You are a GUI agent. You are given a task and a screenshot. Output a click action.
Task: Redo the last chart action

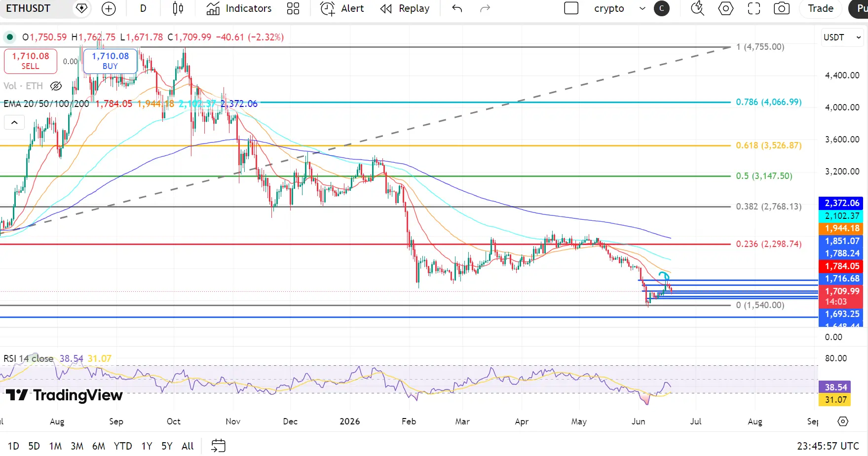click(x=485, y=8)
